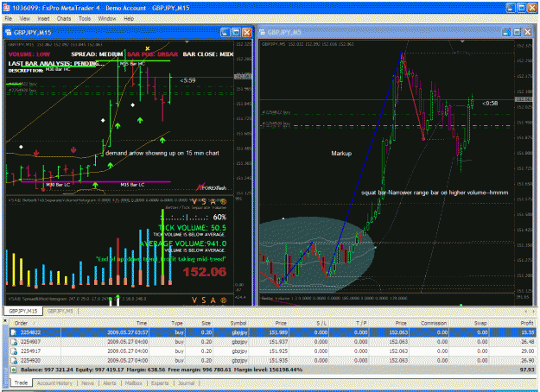Close the GBPJPY,M15 chart window

click(x=247, y=32)
